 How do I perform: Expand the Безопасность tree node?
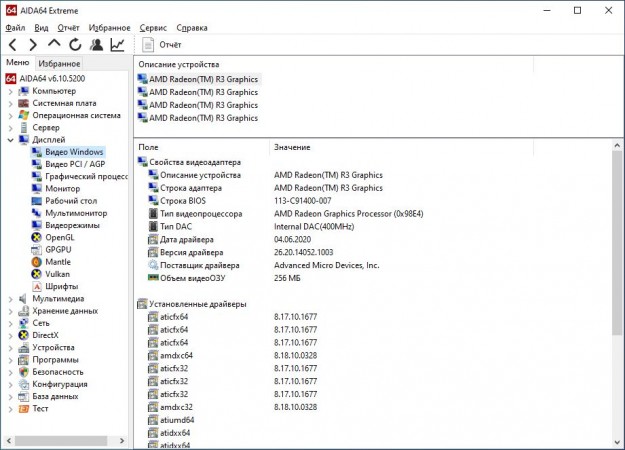coord(10,371)
